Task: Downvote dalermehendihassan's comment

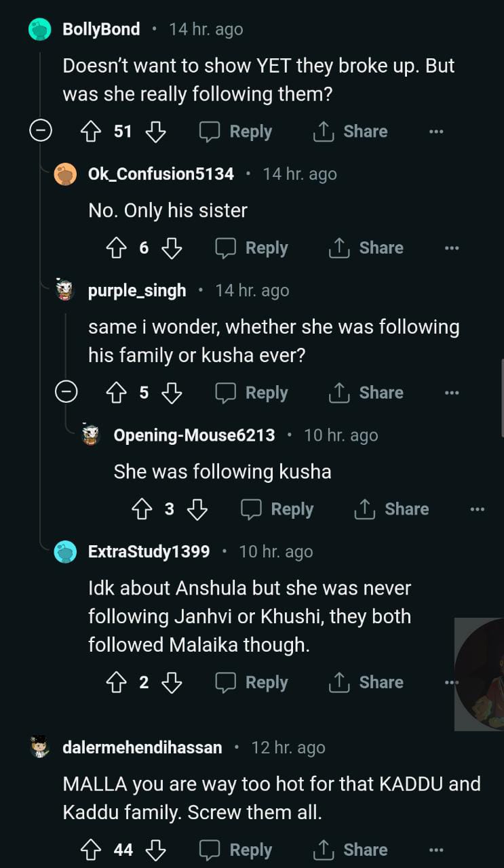Action: click(x=156, y=850)
